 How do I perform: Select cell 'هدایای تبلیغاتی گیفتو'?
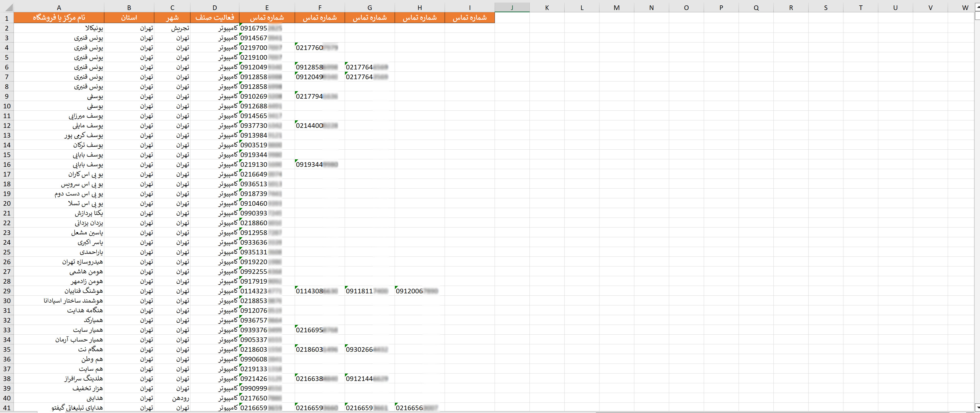59,408
